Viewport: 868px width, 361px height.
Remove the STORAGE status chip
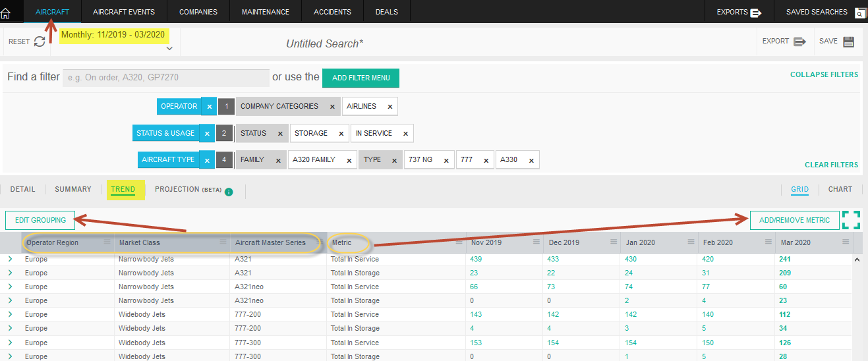[x=341, y=134]
